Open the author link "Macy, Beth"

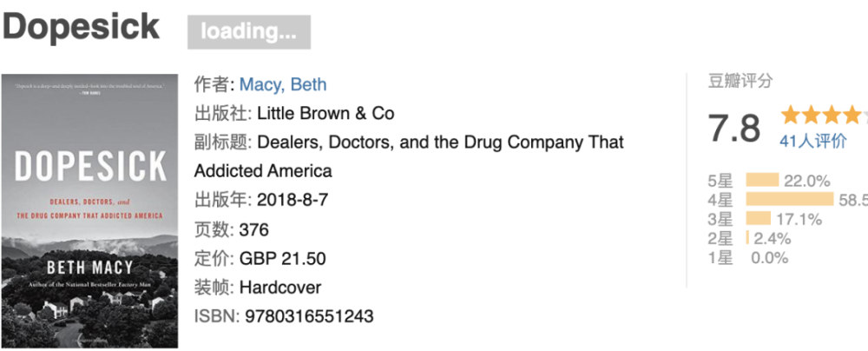pyautogui.click(x=283, y=84)
